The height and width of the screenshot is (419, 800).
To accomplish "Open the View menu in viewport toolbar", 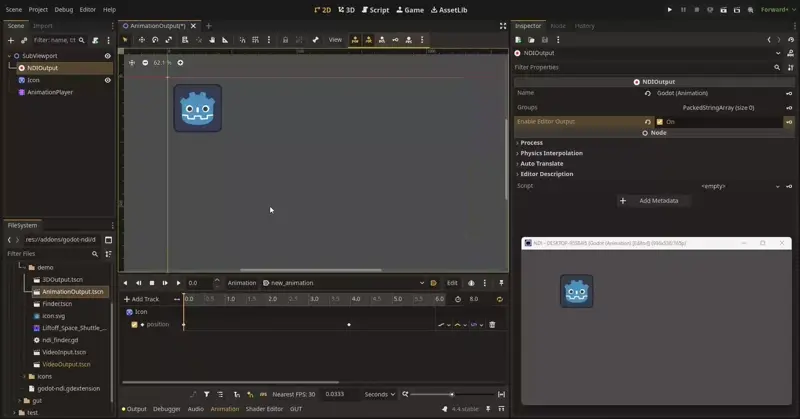I will tap(335, 40).
